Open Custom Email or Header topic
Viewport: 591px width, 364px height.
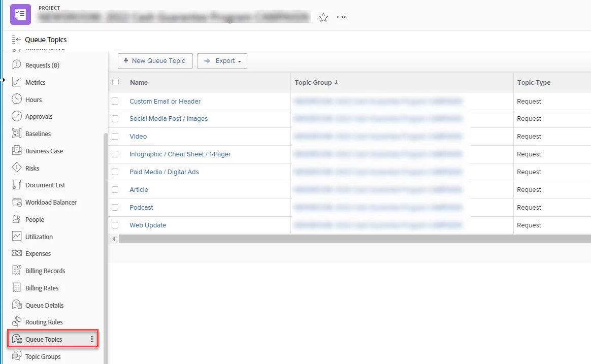tap(165, 102)
